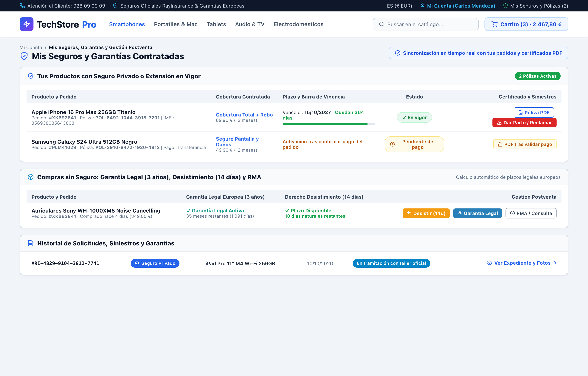Screen dimensions: 588x376
Task: Go to the Tablets category
Action: click(x=216, y=24)
